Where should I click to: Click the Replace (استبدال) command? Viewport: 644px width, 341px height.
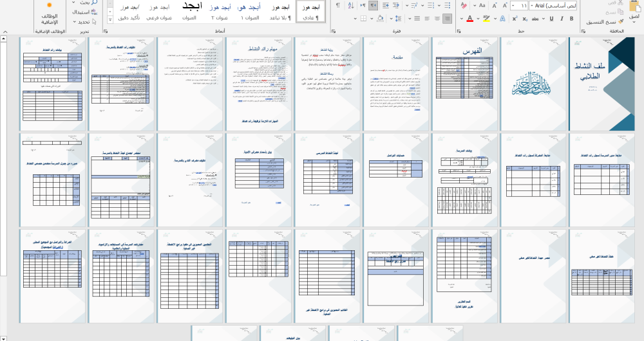(x=85, y=12)
